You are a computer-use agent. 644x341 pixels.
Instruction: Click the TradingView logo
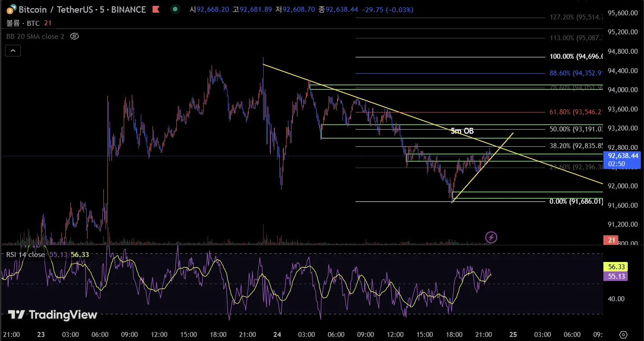pos(53,315)
